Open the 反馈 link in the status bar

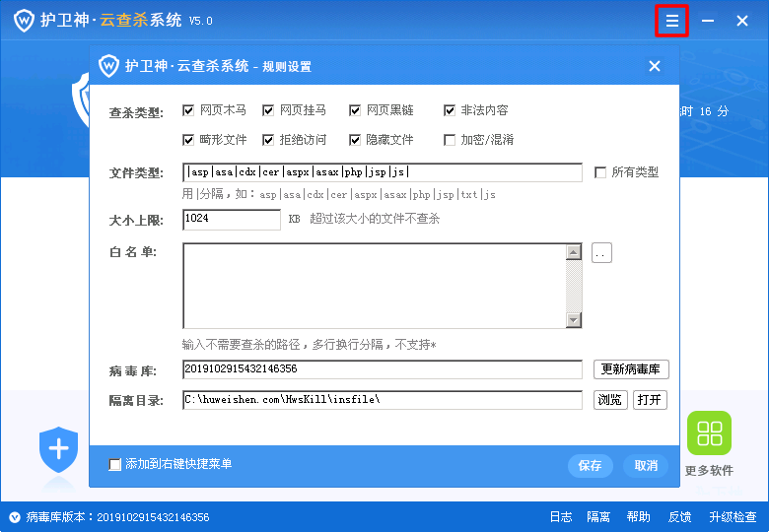coord(679,517)
